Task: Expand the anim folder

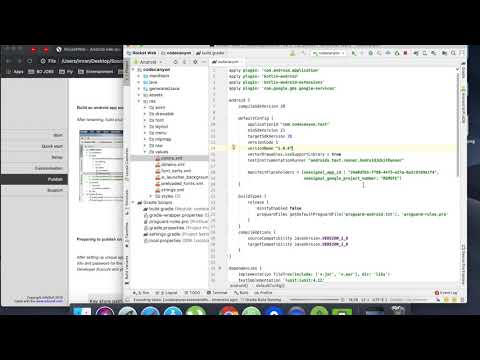Action: (x=145, y=108)
